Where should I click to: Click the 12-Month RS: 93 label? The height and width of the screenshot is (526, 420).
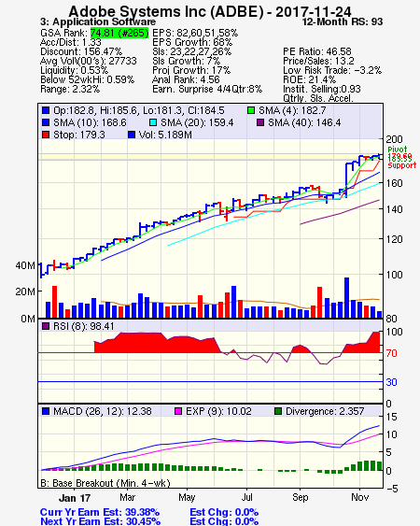343,21
